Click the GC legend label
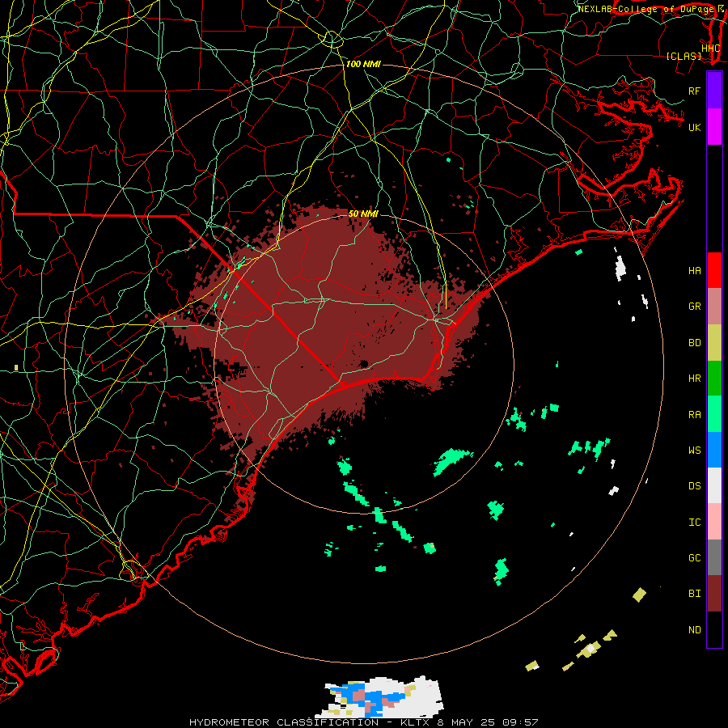Viewport: 728px width, 728px height. (695, 558)
